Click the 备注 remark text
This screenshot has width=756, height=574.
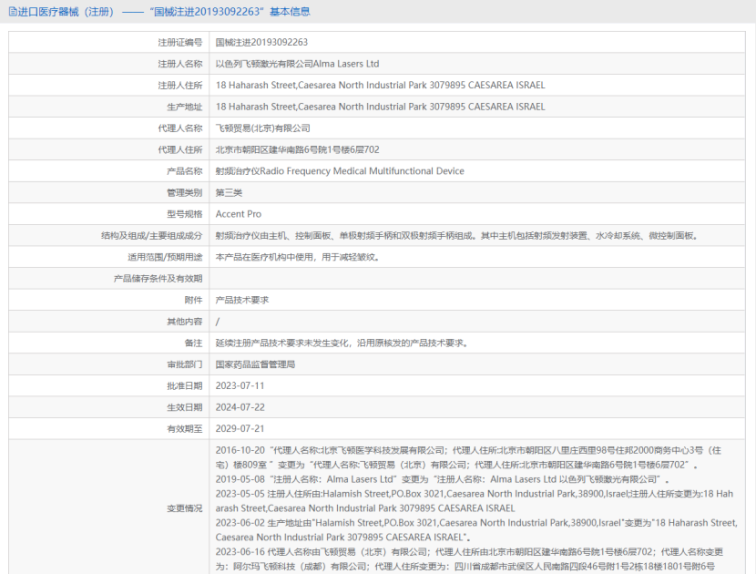point(342,343)
